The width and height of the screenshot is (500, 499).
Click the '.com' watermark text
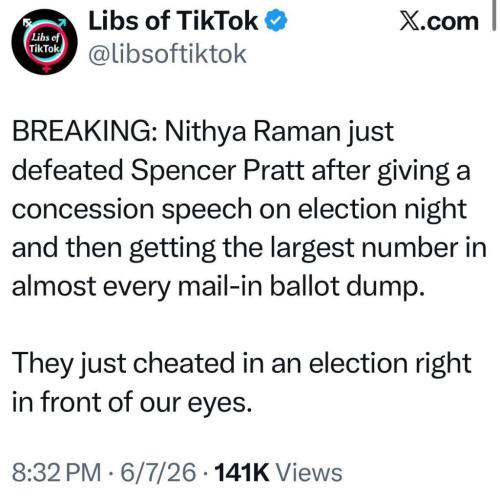coord(449,22)
